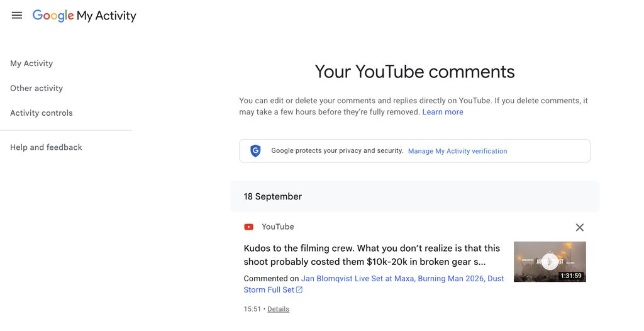The width and height of the screenshot is (644, 331).
Task: View Details of the 15:51 comment
Action: click(278, 309)
